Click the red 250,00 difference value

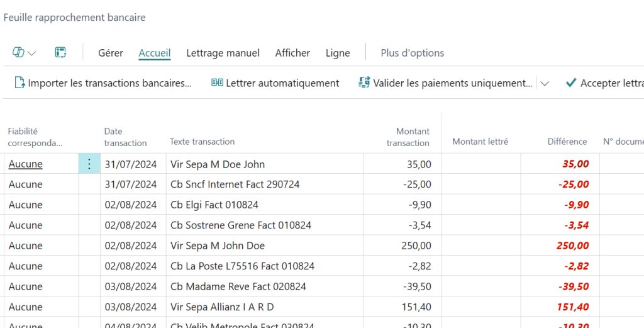(x=572, y=246)
